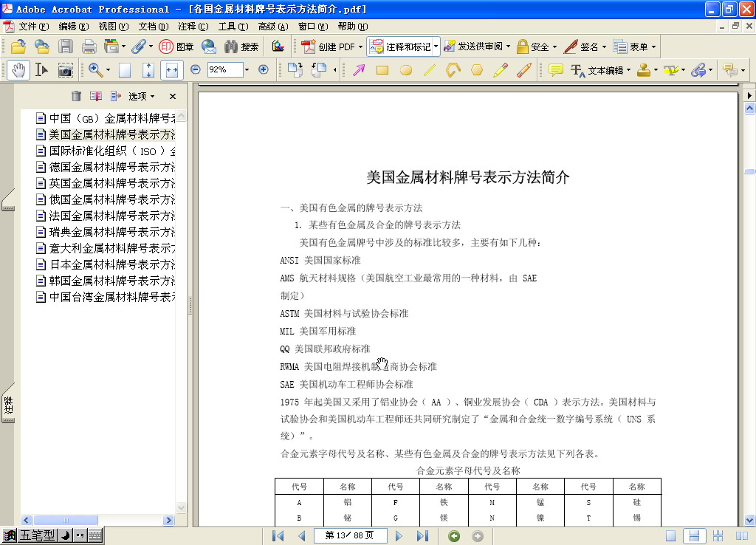Click the Save diskette icon
The height and width of the screenshot is (545, 756).
point(66,47)
